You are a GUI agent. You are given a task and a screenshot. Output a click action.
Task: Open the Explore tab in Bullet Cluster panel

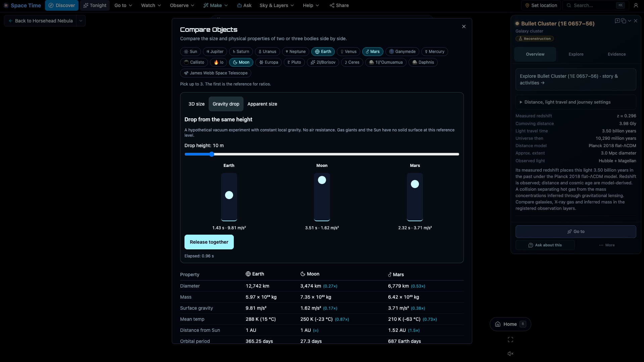click(576, 54)
